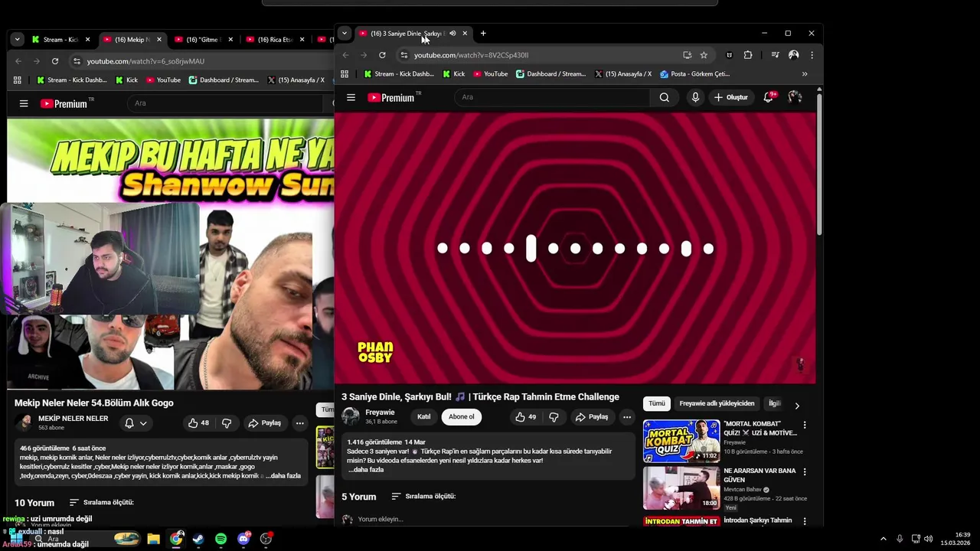The width and height of the screenshot is (980, 551).
Task: Start voice search with microphone icon
Action: click(695, 97)
